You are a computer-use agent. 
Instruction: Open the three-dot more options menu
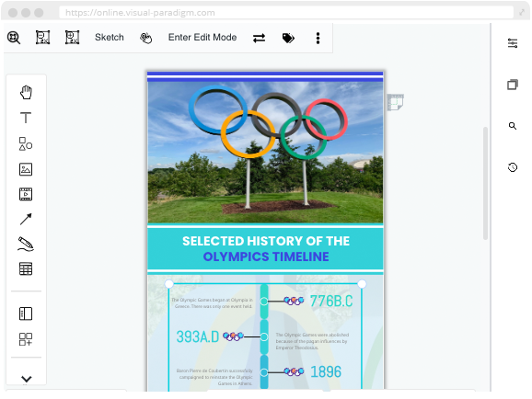(x=318, y=38)
